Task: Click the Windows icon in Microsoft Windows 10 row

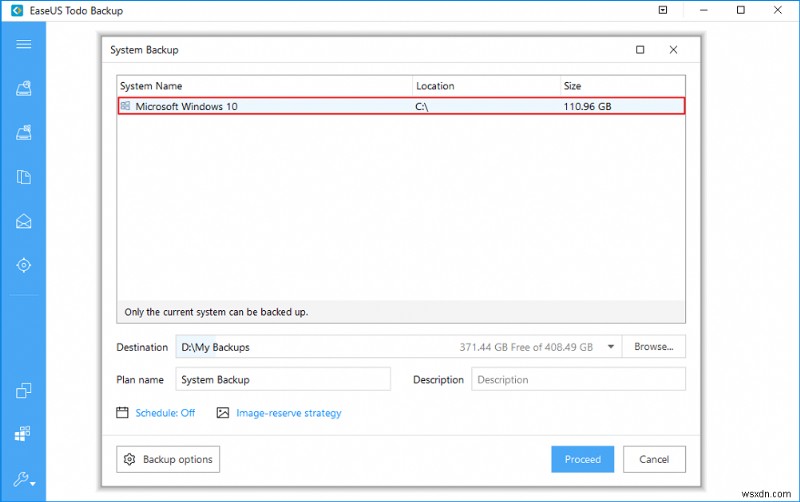Action: pyautogui.click(x=125, y=106)
